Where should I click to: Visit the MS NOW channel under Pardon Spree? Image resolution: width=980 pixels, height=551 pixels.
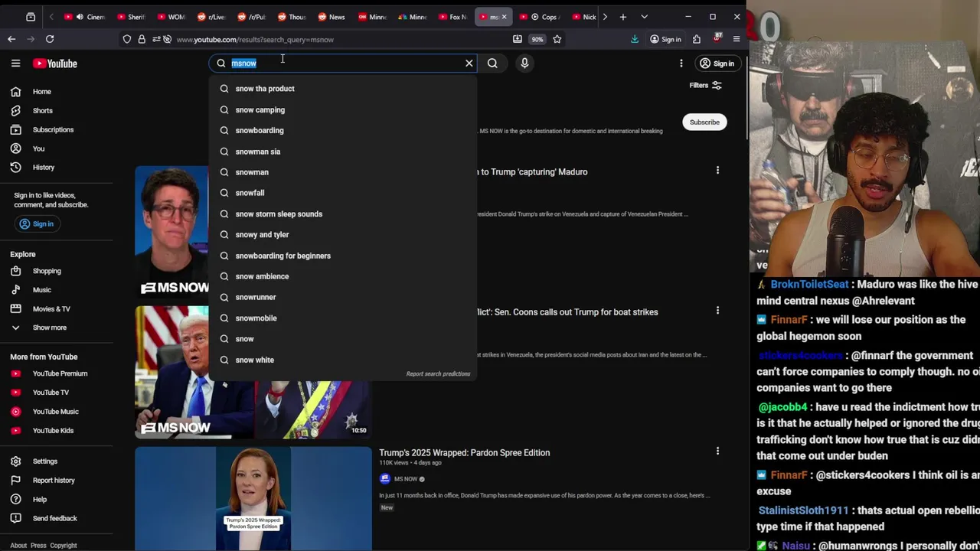pos(405,479)
